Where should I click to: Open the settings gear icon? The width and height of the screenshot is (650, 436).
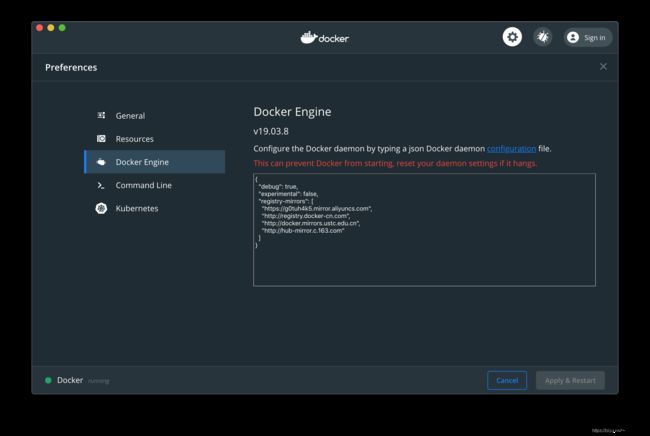tap(512, 37)
